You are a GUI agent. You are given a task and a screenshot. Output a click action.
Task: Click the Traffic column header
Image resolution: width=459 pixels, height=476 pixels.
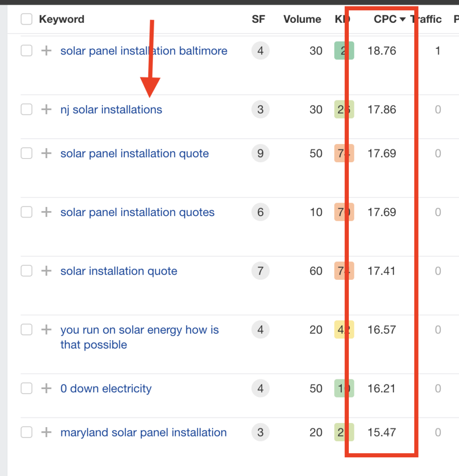(426, 19)
